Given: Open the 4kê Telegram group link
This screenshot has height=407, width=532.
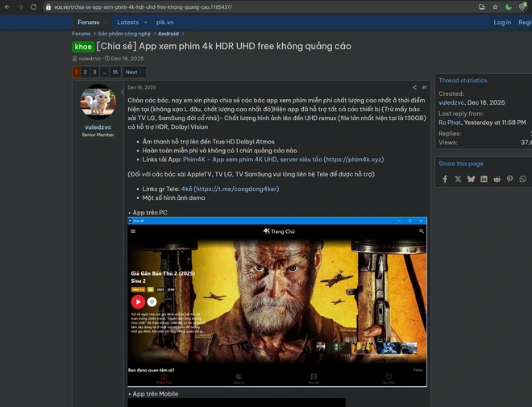Looking at the screenshot, I should [230, 189].
